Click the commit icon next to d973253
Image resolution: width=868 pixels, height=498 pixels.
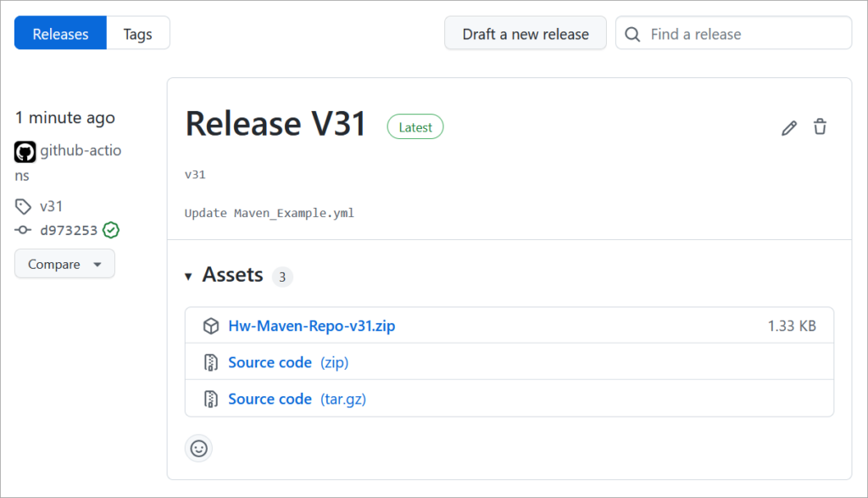24,230
